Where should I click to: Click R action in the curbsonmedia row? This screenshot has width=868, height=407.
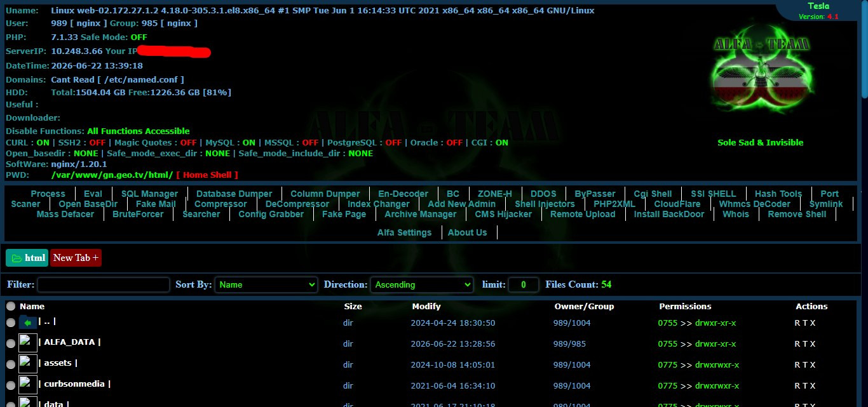coord(797,386)
